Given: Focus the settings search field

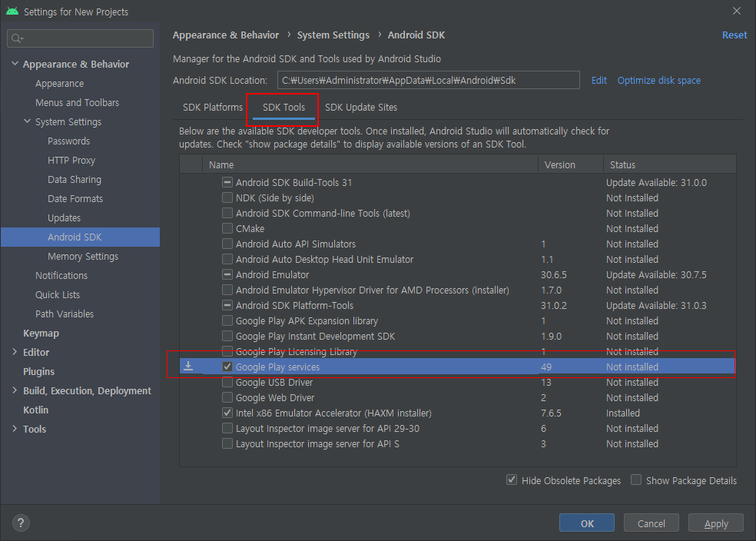Looking at the screenshot, I should click(81, 38).
